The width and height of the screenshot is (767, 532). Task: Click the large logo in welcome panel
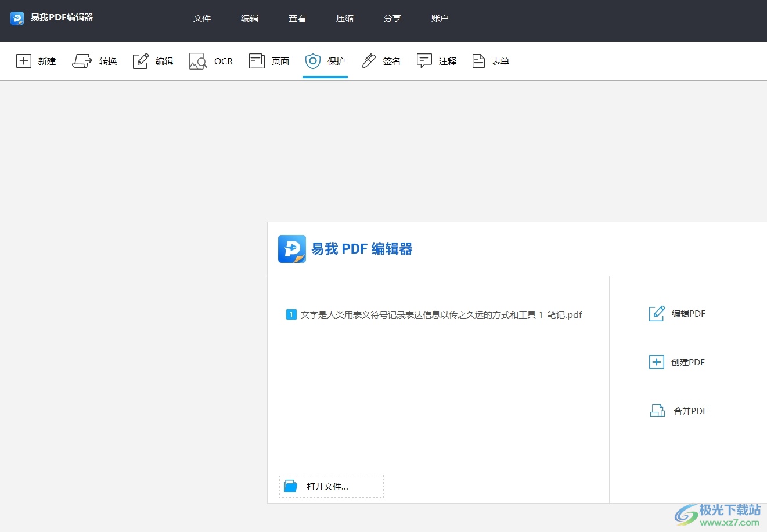pos(292,249)
